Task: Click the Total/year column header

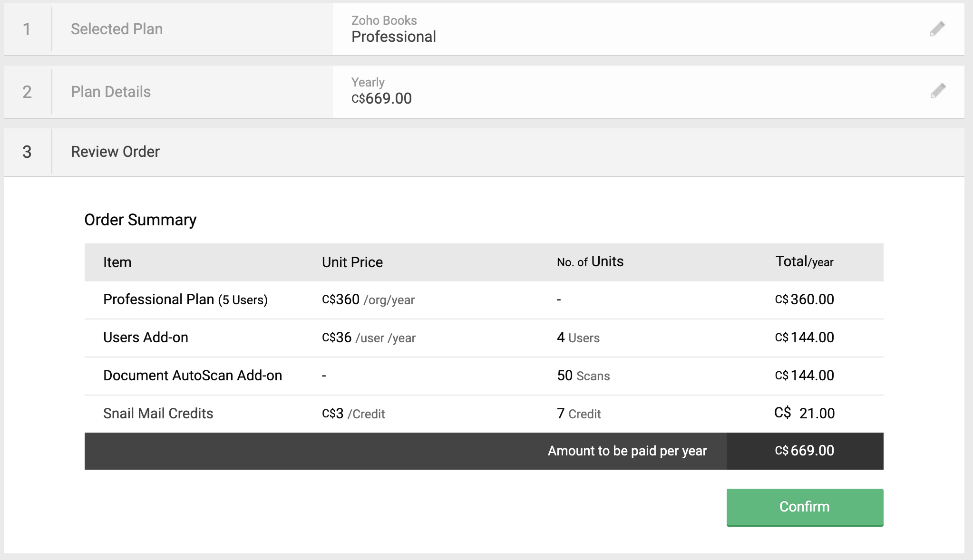Action: tap(804, 262)
